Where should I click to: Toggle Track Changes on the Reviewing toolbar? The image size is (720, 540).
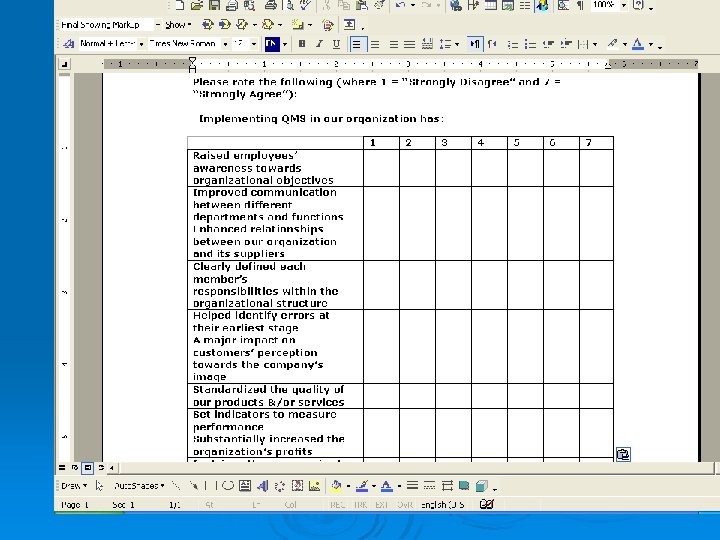click(327, 25)
